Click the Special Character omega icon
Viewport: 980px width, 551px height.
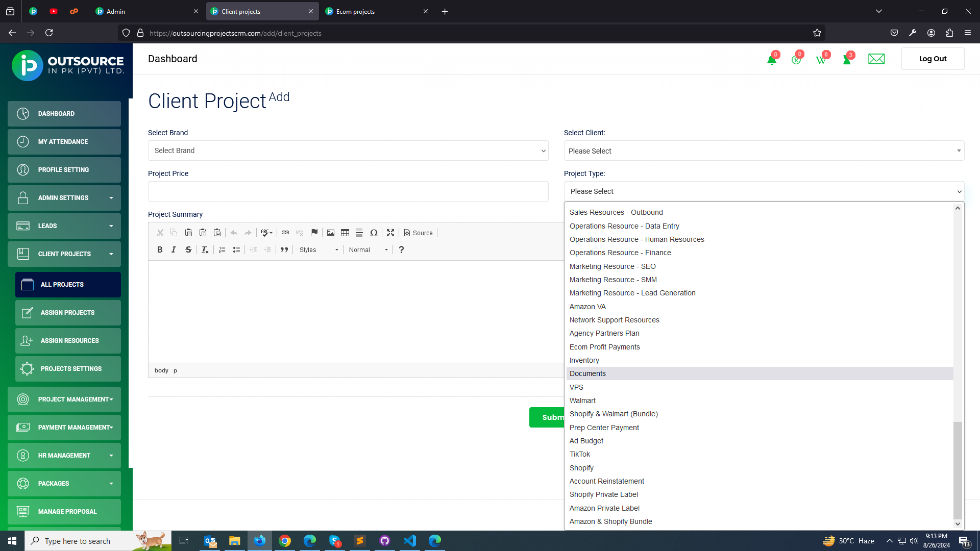[374, 233]
